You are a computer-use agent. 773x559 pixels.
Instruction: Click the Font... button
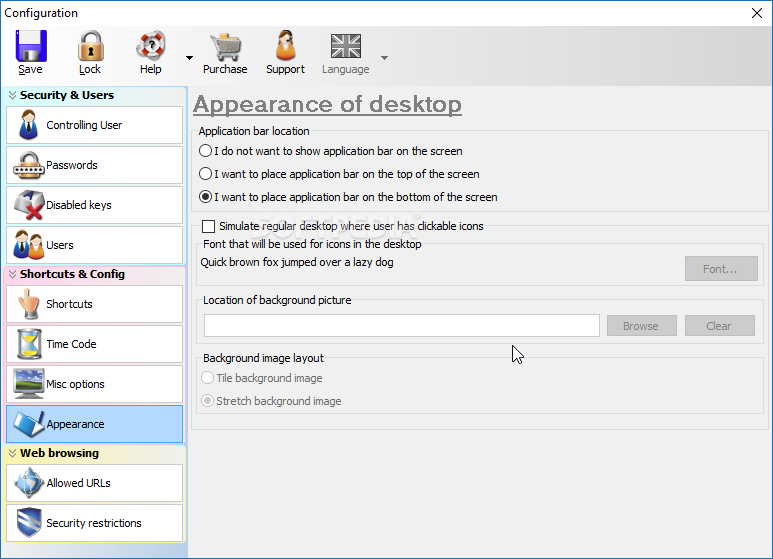721,269
